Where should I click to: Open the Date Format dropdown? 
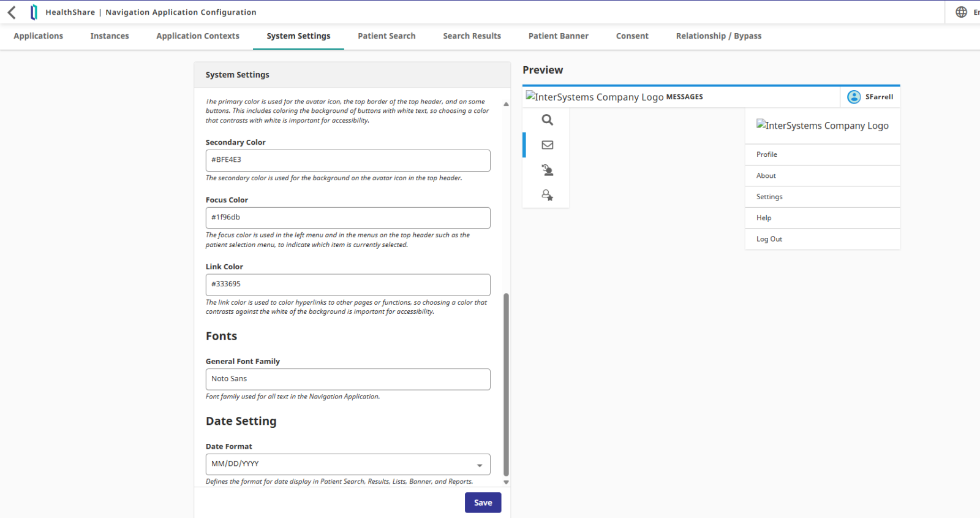348,464
